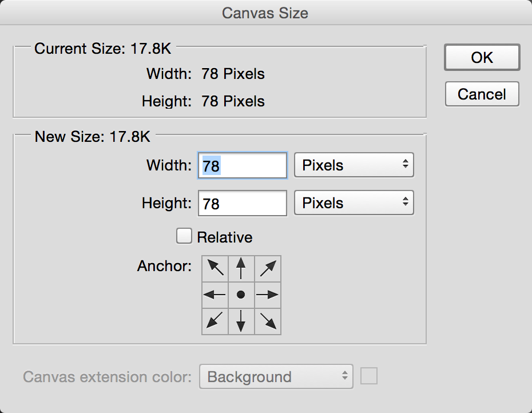Click the canvas extension color swatch
Image resolution: width=532 pixels, height=413 pixels.
368,376
